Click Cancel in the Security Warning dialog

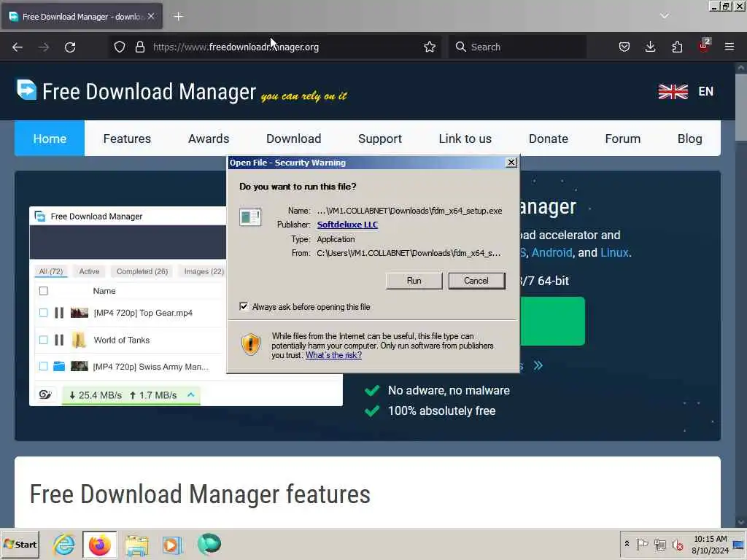click(x=476, y=281)
